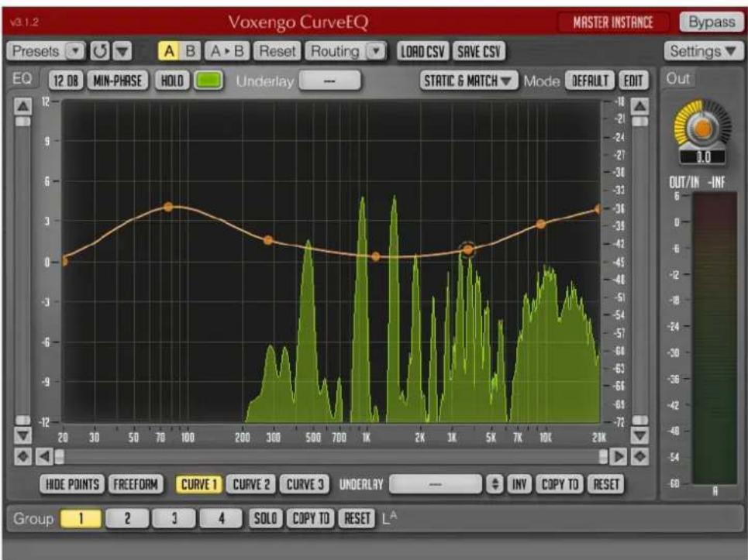Click the Reset button in top toolbar
Image resolution: width=748 pixels, height=560 pixels.
[277, 51]
